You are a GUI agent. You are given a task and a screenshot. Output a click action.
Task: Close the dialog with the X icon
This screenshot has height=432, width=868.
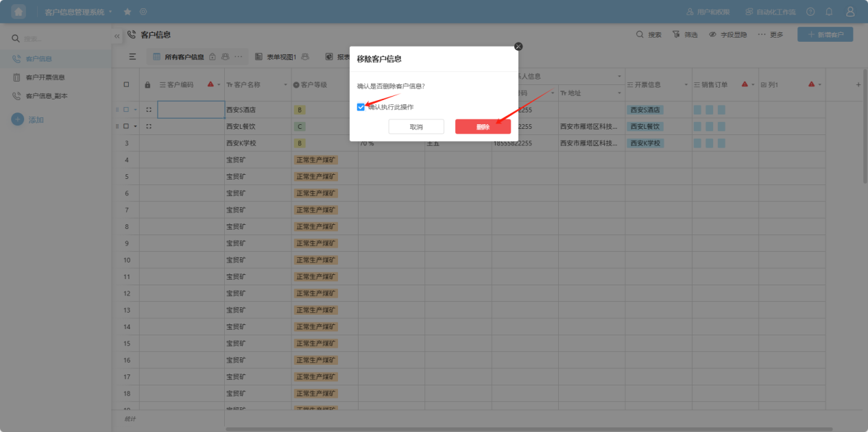click(518, 46)
